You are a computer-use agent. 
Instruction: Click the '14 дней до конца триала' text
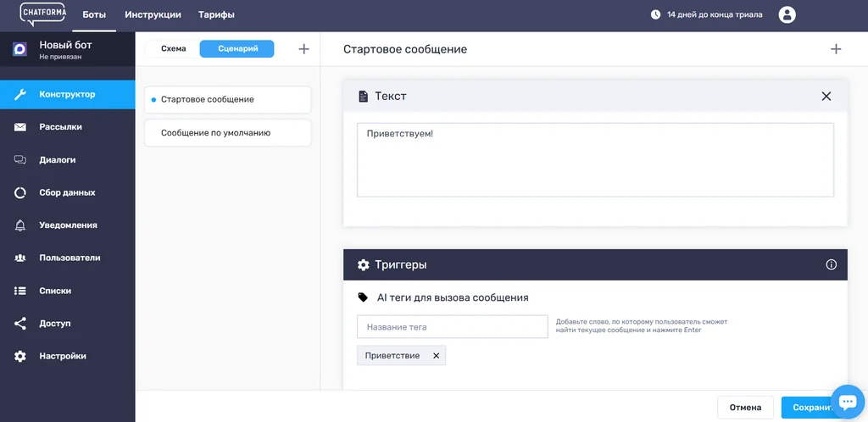[x=715, y=15]
